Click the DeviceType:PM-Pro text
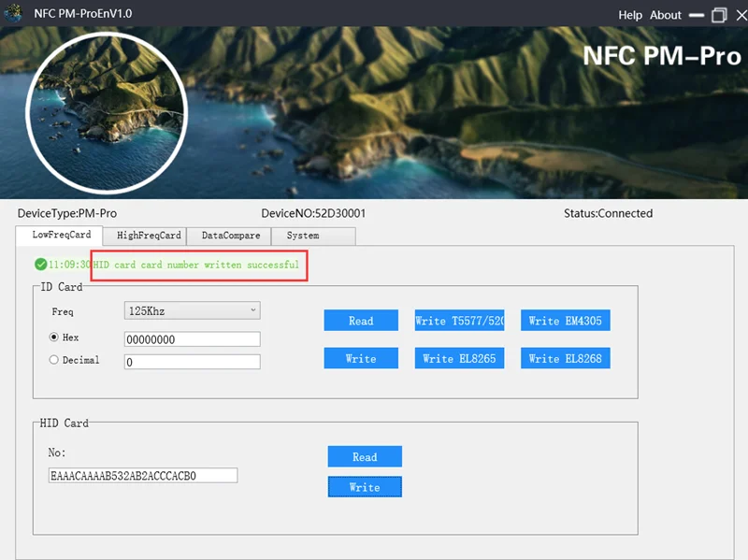The image size is (748, 560). [67, 213]
